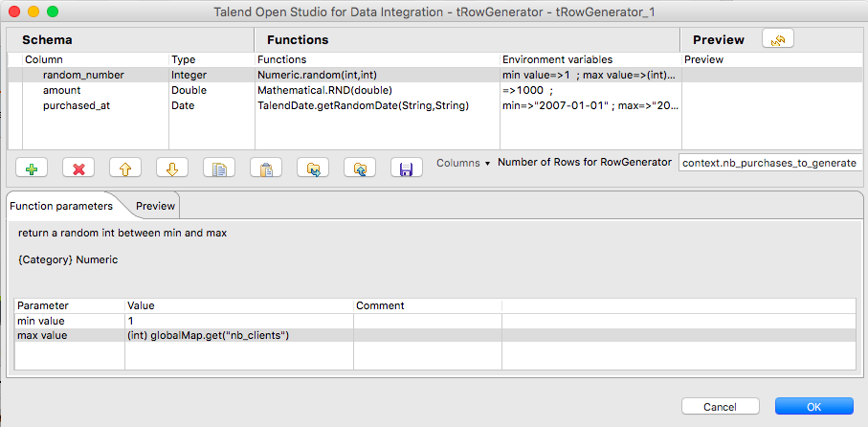
Task: Move selected column up with arrow
Action: tap(125, 168)
